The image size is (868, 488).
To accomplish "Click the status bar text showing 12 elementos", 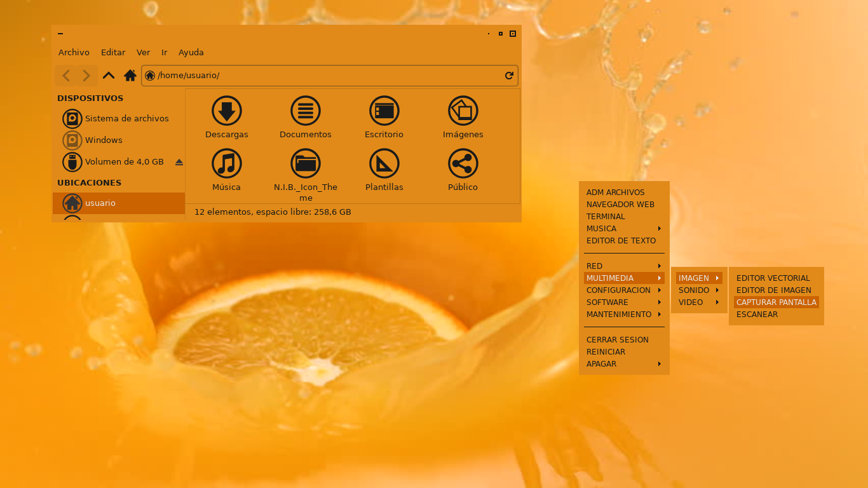I will (x=273, y=212).
